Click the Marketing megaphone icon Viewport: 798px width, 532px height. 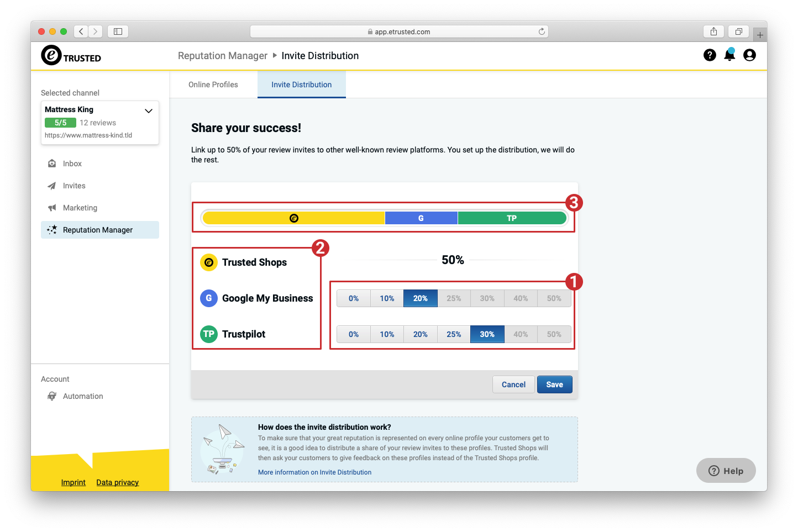pos(52,208)
